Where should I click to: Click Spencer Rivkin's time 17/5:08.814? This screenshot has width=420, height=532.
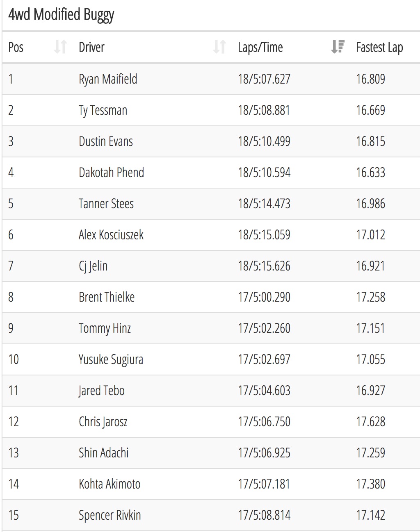coord(264,515)
